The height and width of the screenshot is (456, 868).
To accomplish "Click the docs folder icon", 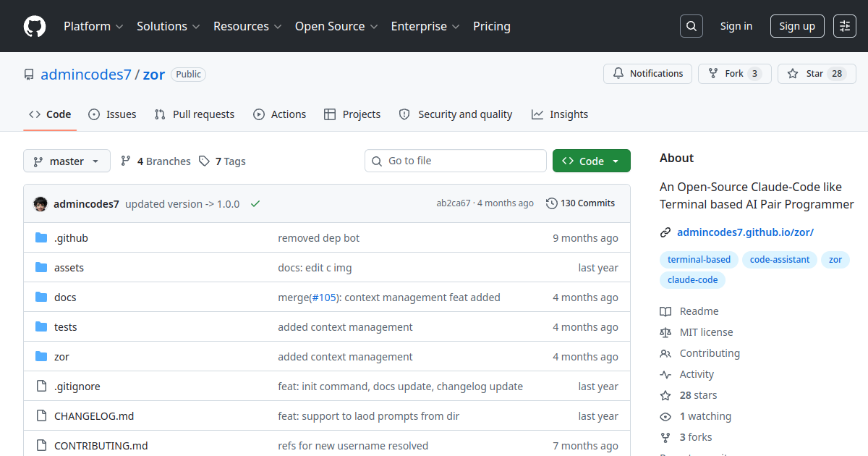I will click(x=41, y=297).
